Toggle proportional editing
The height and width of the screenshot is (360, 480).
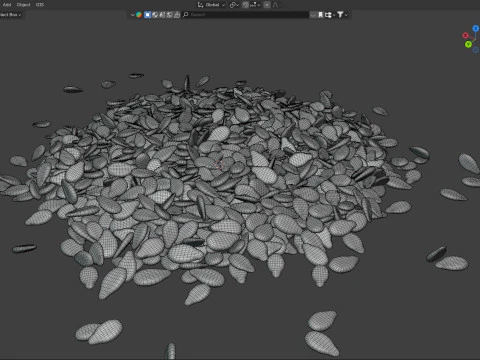click(267, 5)
